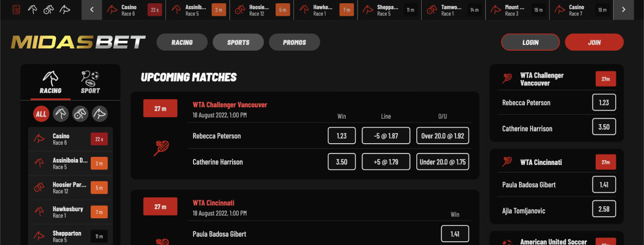This screenshot has height=245, width=644.
Task: Filter top bar by greyhound racing icon
Action: point(65,9)
